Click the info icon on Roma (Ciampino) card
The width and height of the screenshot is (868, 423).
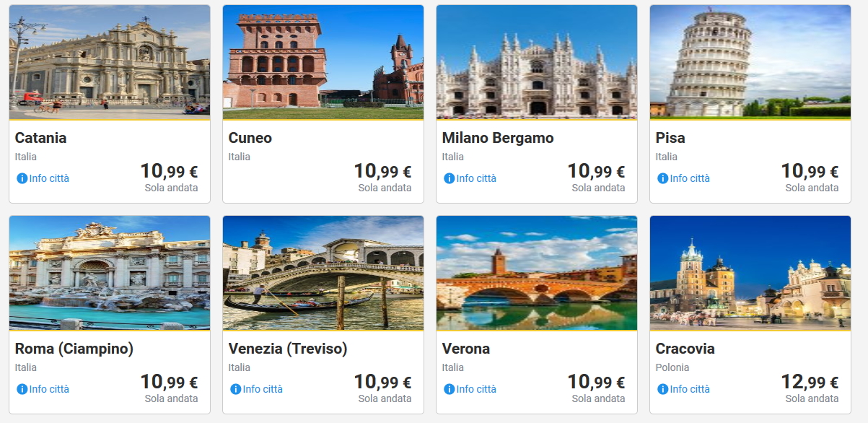coord(22,389)
